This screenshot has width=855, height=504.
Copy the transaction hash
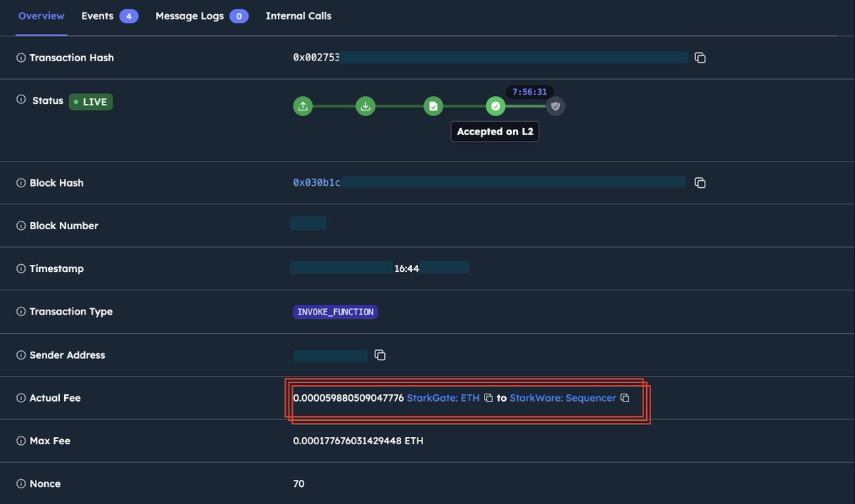point(700,58)
